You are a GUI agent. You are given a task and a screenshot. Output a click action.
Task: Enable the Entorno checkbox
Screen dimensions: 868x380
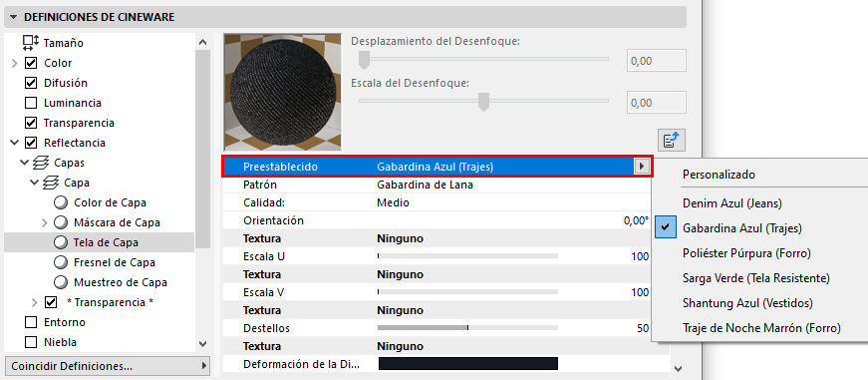coord(31,322)
